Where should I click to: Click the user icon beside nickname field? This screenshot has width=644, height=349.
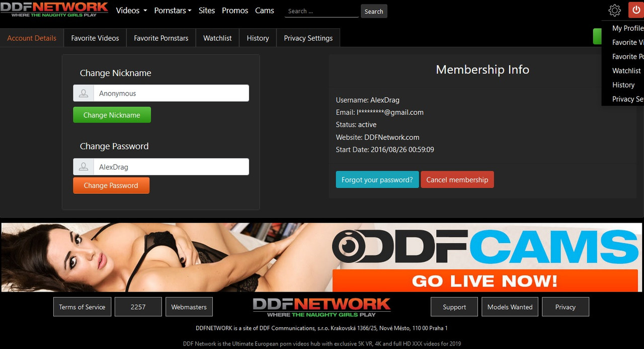tap(84, 93)
